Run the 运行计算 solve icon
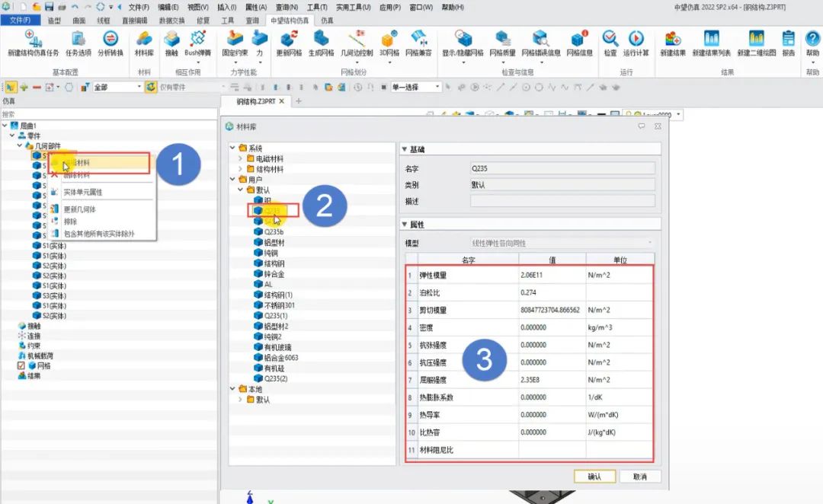The width and height of the screenshot is (823, 504). pos(636,42)
